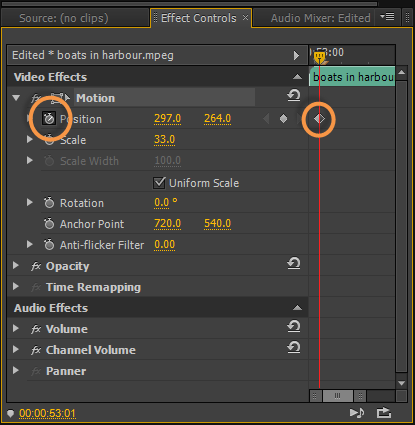Expand the Anti-flicker Filter property
Screen dimensions: 415x425
(x=30, y=244)
